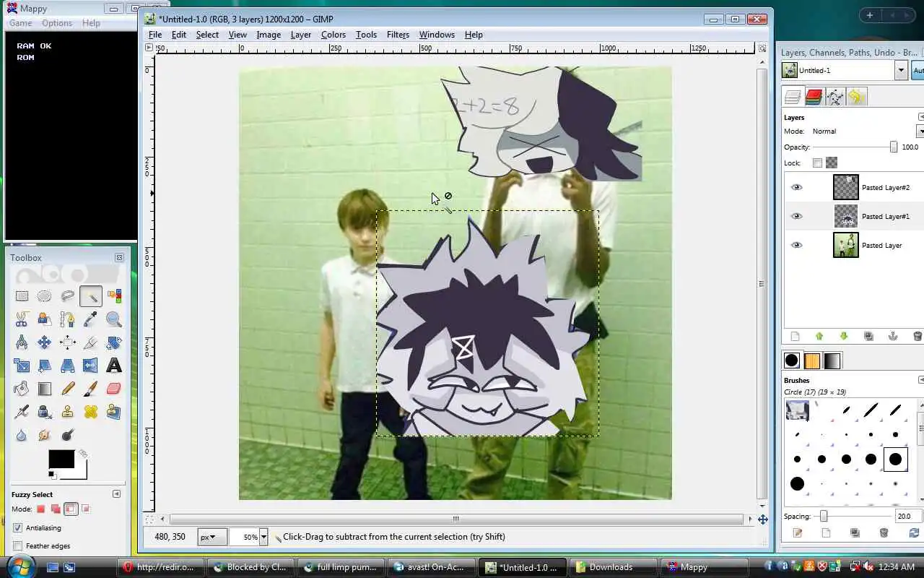Screen dimensions: 924x578
Task: Open the layer Mode Normal dropdown
Action: (x=920, y=131)
